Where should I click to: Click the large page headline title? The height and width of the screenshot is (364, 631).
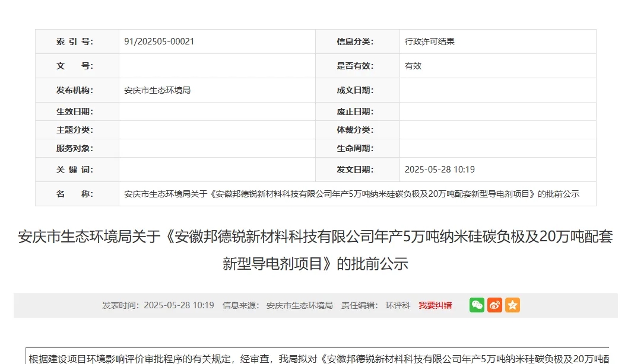pyautogui.click(x=316, y=250)
